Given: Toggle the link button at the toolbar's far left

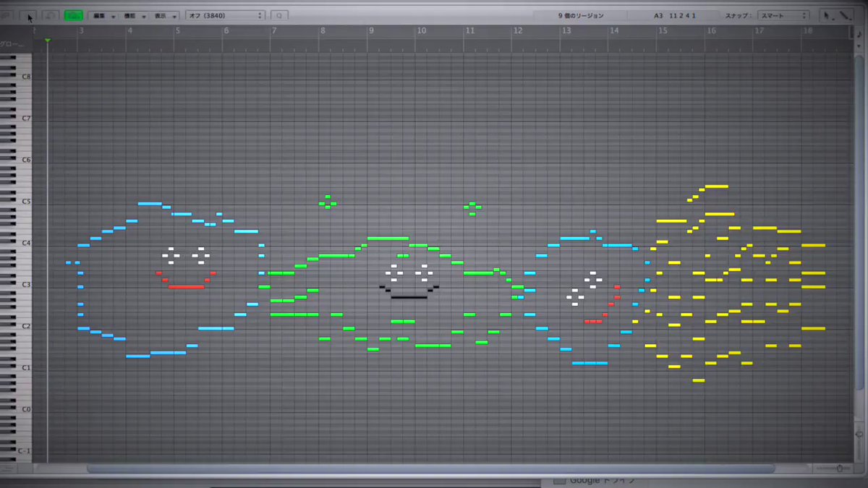Looking at the screenshot, I should (6, 15).
